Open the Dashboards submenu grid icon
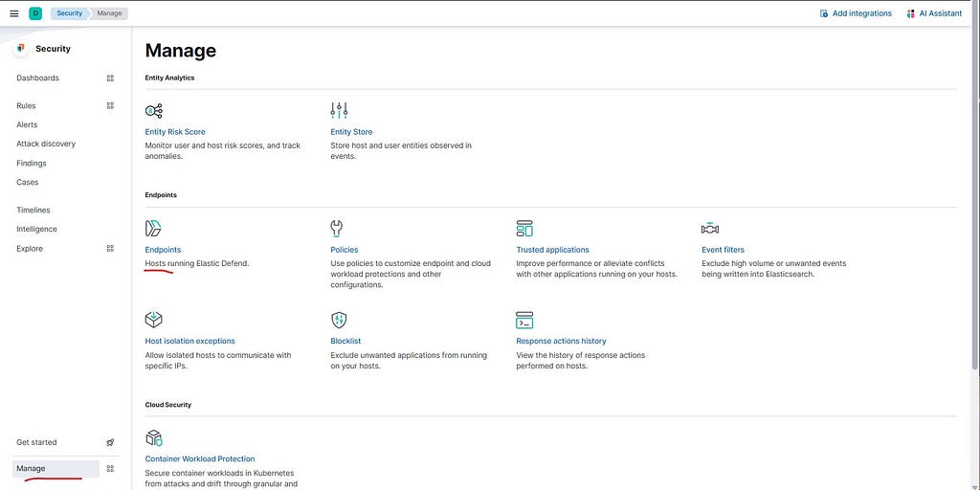980x490 pixels. (111, 78)
